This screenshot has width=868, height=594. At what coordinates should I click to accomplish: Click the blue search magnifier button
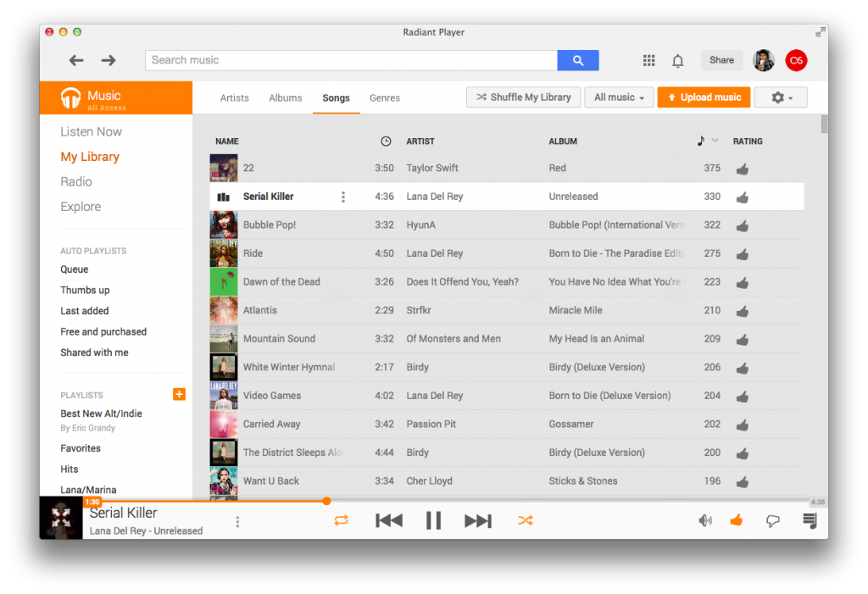click(x=577, y=60)
